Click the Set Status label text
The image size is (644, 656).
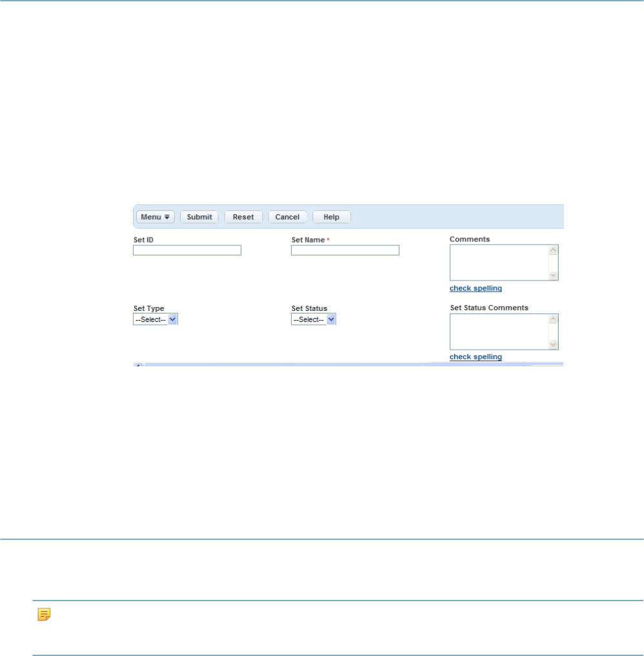[x=309, y=308]
